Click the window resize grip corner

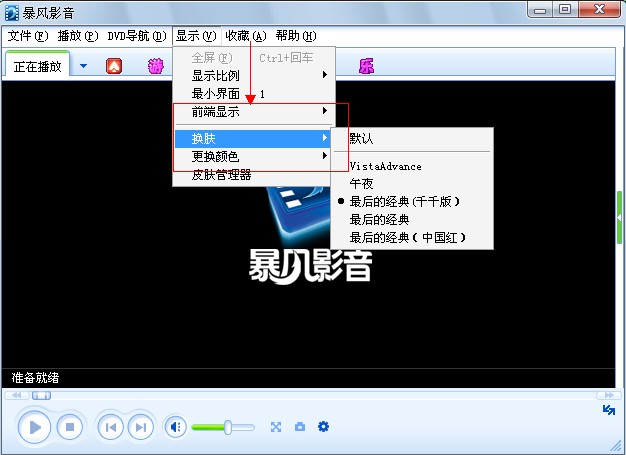pyautogui.click(x=616, y=445)
